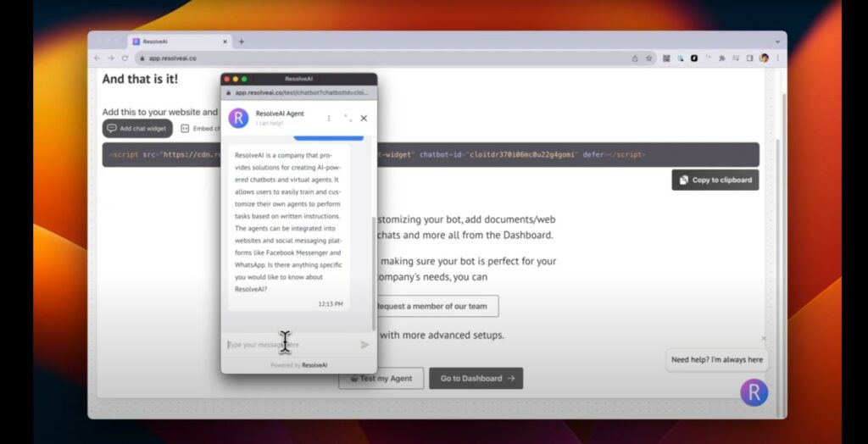The width and height of the screenshot is (868, 444).
Task: Open the round R chat launcher
Action: [754, 392]
